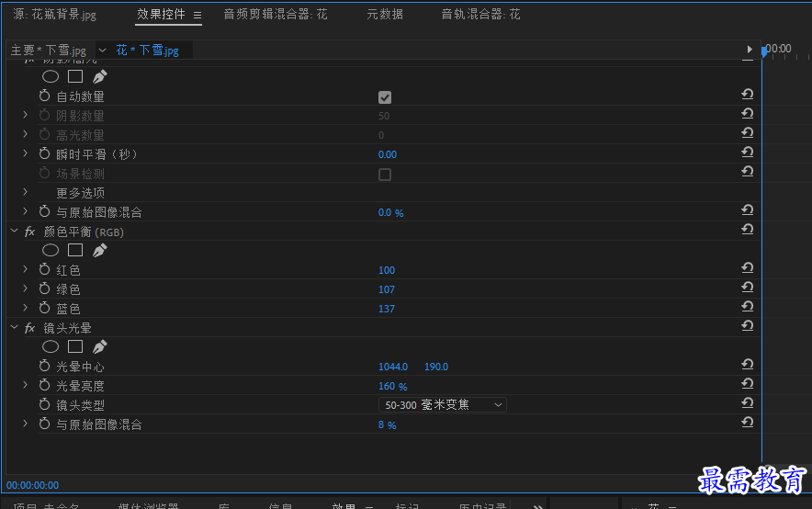Reset the 自动数量 parameter
812x509 pixels.
coord(747,95)
